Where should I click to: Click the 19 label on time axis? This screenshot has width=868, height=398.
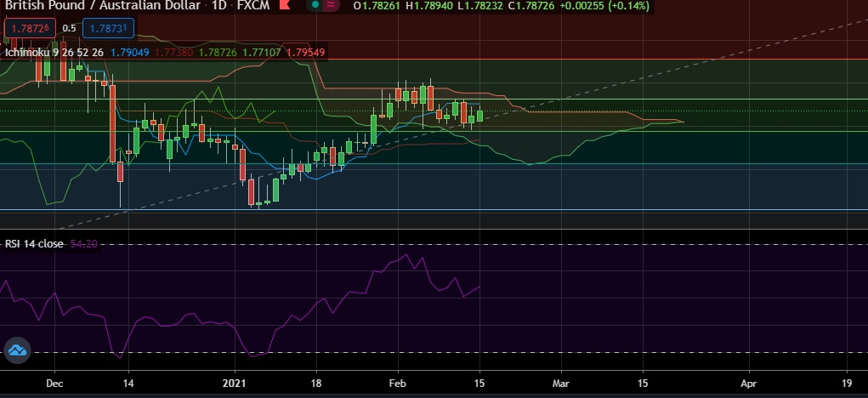pyautogui.click(x=847, y=383)
